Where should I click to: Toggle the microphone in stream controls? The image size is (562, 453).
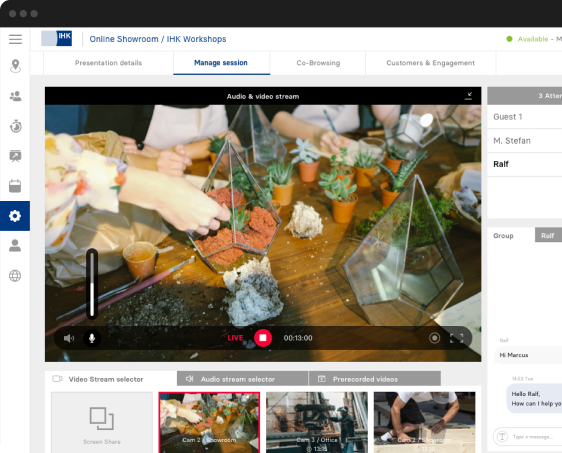(x=92, y=338)
